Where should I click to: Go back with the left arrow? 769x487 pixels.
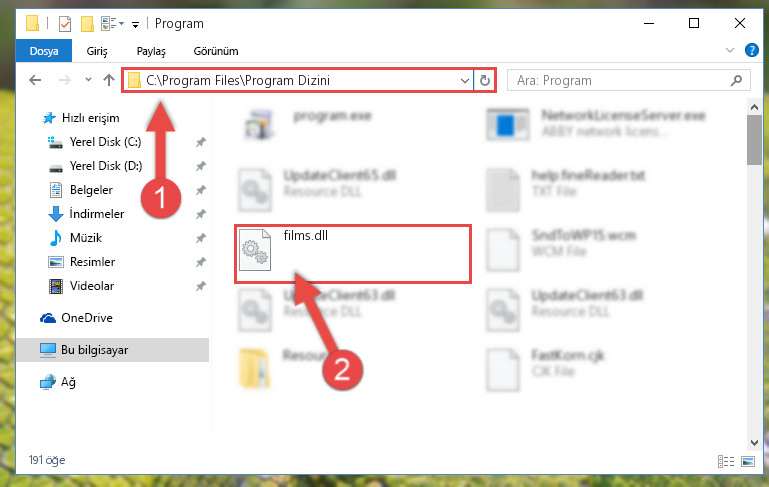coord(35,80)
